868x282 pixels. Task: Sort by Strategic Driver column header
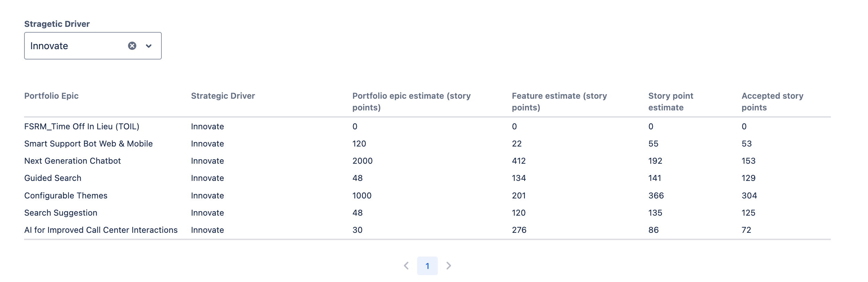[x=223, y=96]
